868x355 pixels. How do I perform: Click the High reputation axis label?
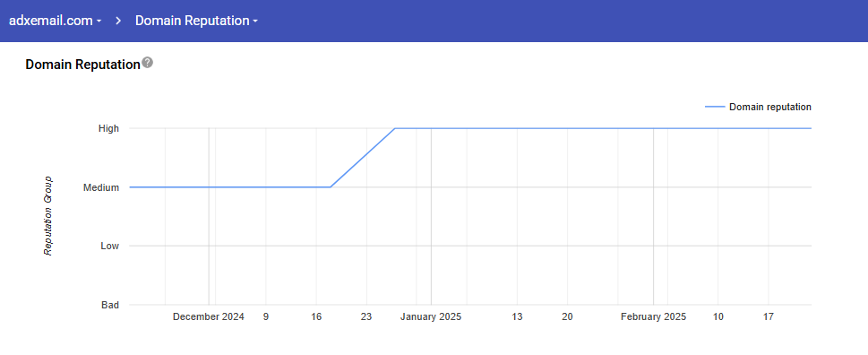coord(108,128)
